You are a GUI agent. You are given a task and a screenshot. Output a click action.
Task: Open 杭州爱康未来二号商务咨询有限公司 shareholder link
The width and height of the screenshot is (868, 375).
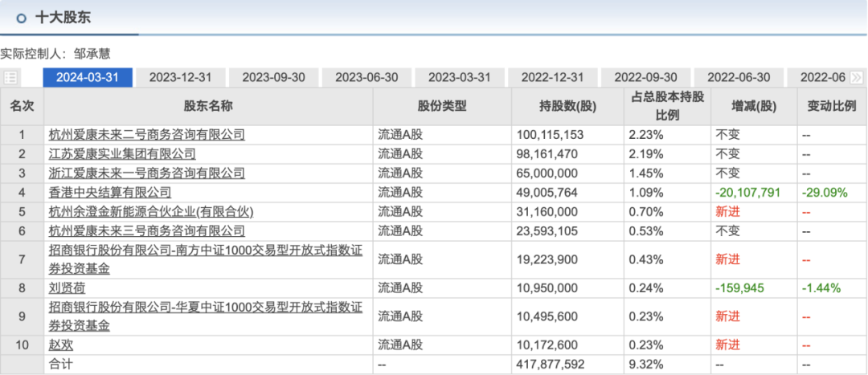coord(147,135)
